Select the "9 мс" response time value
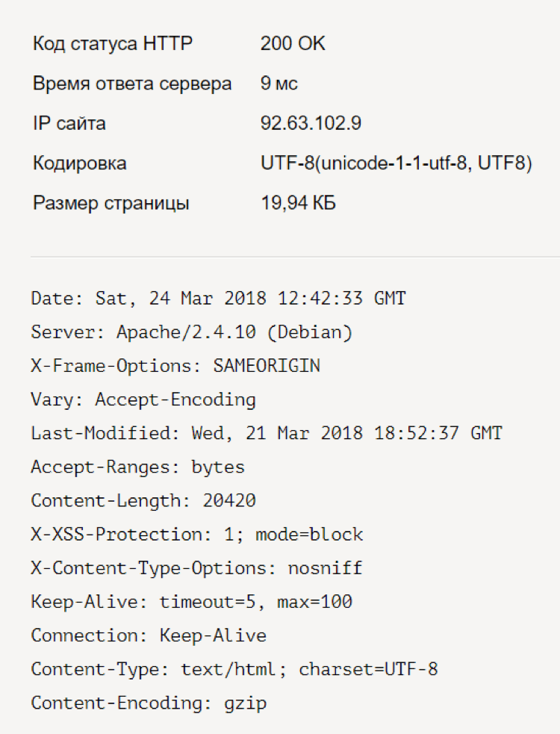560x734 pixels. point(279,84)
